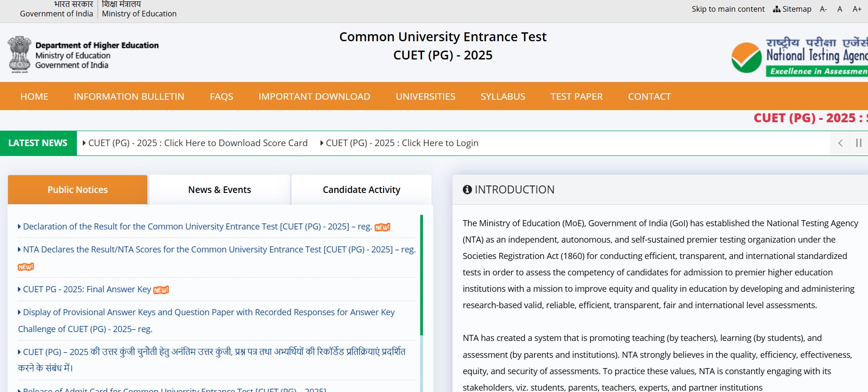Switch to the Candidate Activity tab
Screen dimensions: 868x392
361,190
